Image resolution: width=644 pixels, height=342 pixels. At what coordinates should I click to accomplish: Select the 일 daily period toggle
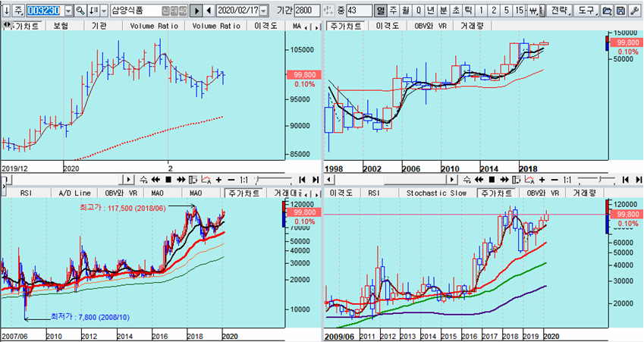(x=381, y=11)
